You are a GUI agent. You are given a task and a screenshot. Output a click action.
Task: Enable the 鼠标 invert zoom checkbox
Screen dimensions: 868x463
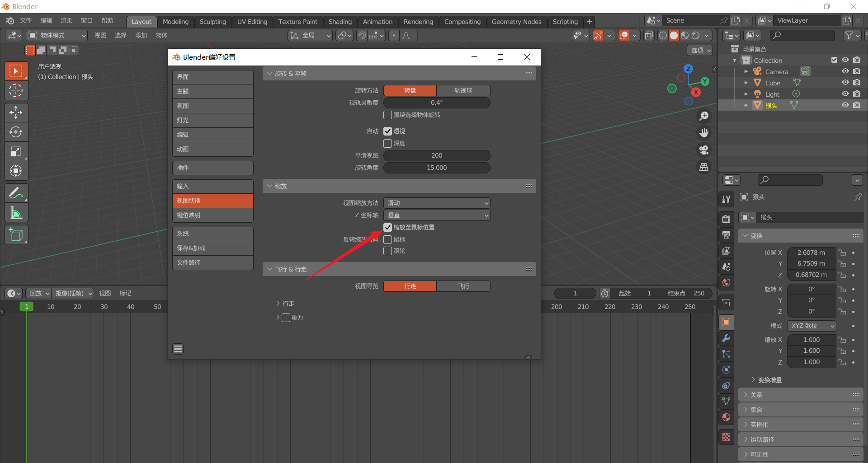pos(387,239)
